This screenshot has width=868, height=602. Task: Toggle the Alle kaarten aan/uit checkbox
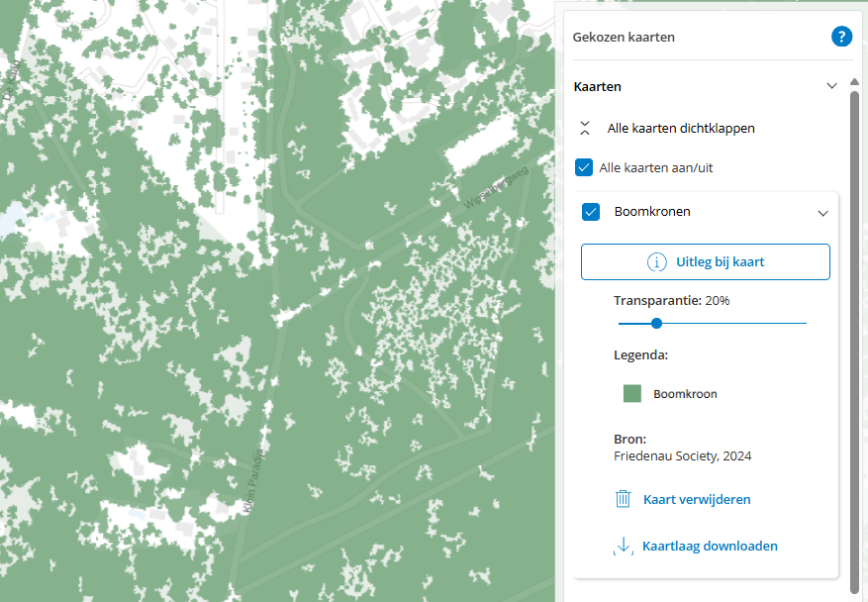click(x=584, y=167)
